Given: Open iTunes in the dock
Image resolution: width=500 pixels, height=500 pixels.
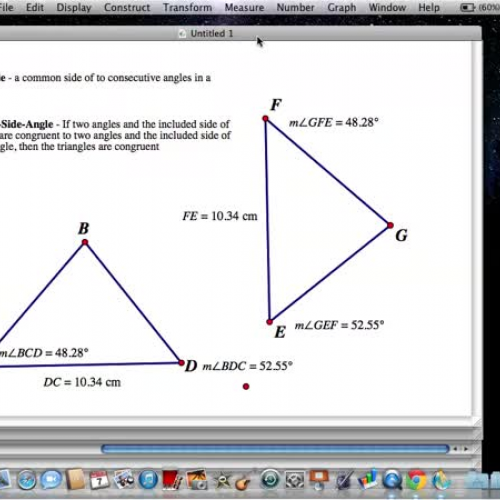Looking at the screenshot, I should (148, 480).
